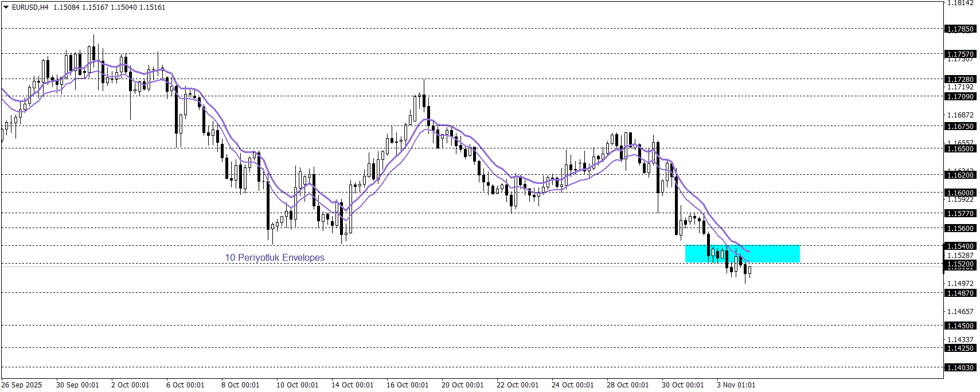The image size is (980, 392).
Task: Click the 22 Oct 00:01 time axis label
Action: coord(517,385)
